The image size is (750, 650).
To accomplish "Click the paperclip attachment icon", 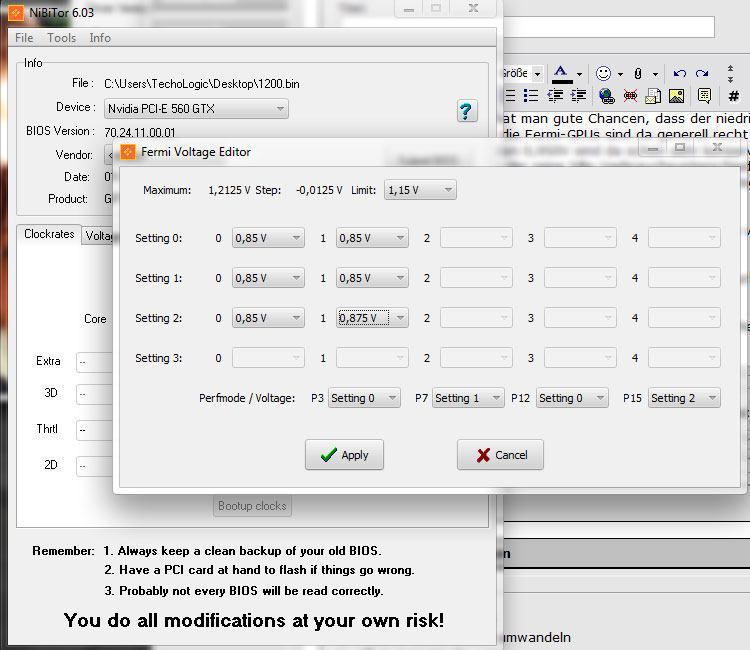I will pyautogui.click(x=638, y=74).
